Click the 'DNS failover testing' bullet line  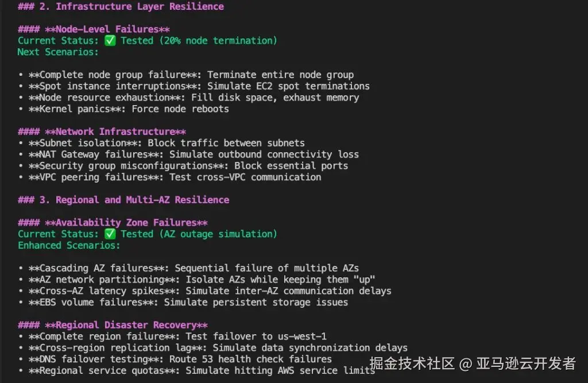point(175,359)
